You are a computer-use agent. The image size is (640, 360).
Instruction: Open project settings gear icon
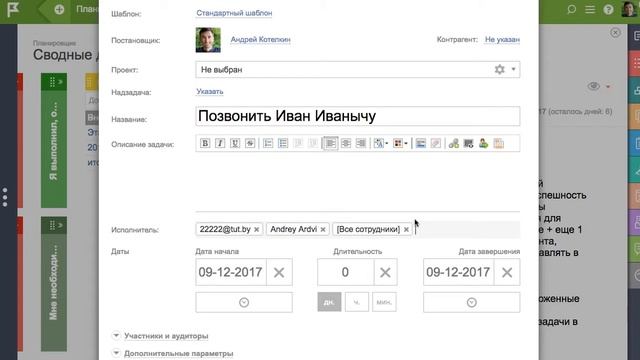(500, 69)
